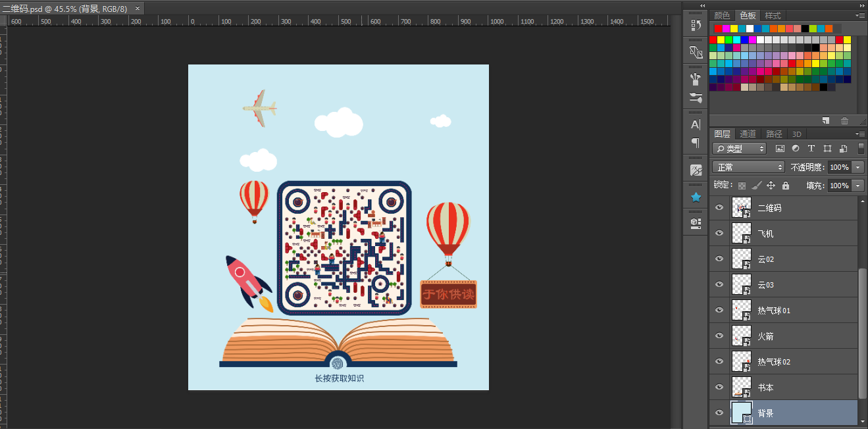Screen dimensions: 868x429
Task: Open the opacity slider arrow
Action: click(x=858, y=167)
